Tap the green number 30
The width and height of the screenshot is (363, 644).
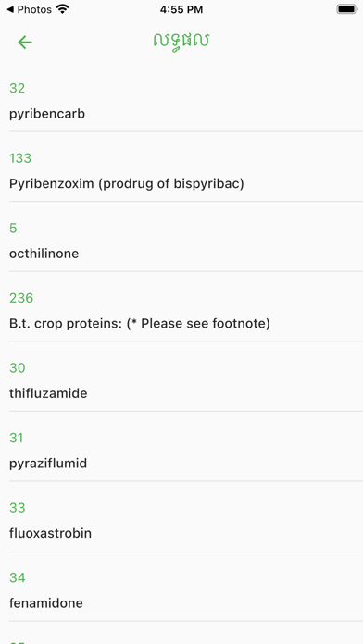coord(18,367)
